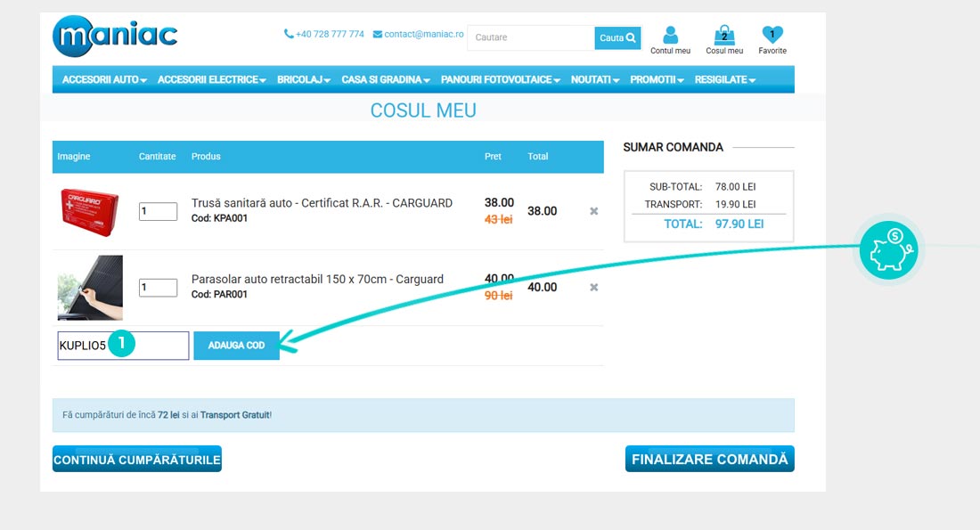
Task: Open Cosul meu shopping bag icon
Action: [x=723, y=36]
